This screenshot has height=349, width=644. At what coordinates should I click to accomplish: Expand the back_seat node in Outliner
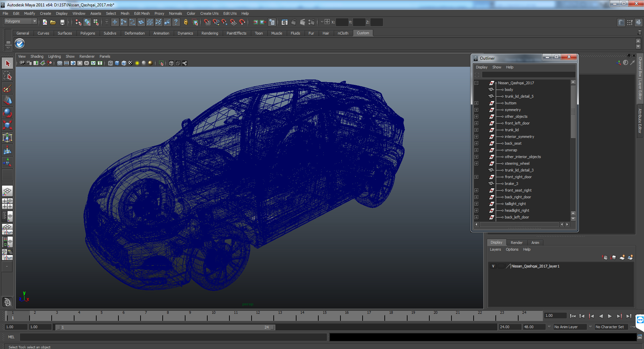[476, 143]
